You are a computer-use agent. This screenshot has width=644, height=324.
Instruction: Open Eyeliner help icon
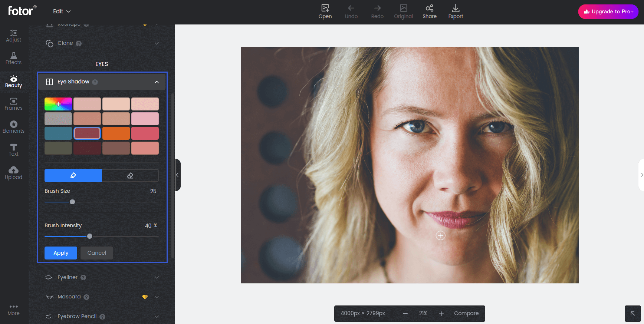pyautogui.click(x=83, y=277)
